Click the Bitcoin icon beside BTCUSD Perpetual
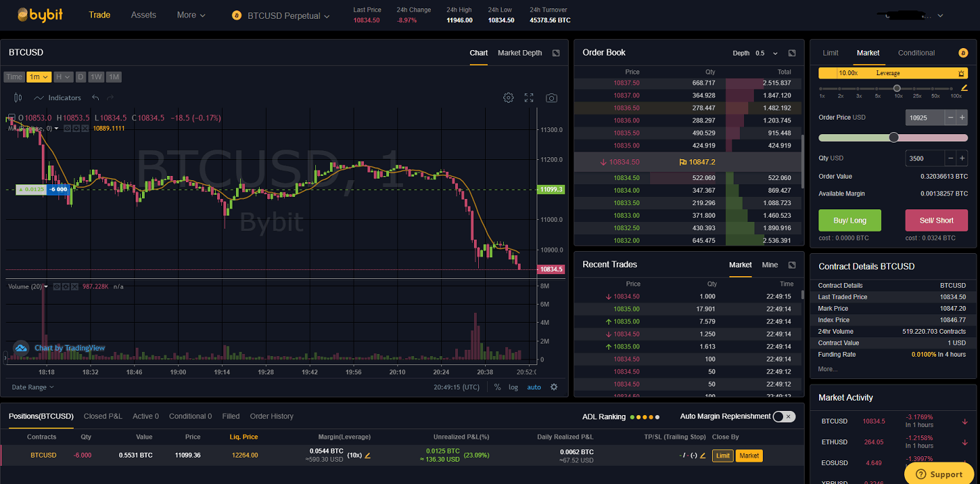Screen dimensions: 980x484 pos(236,15)
